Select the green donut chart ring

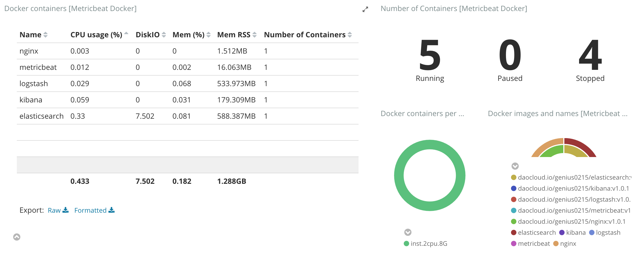430,144
